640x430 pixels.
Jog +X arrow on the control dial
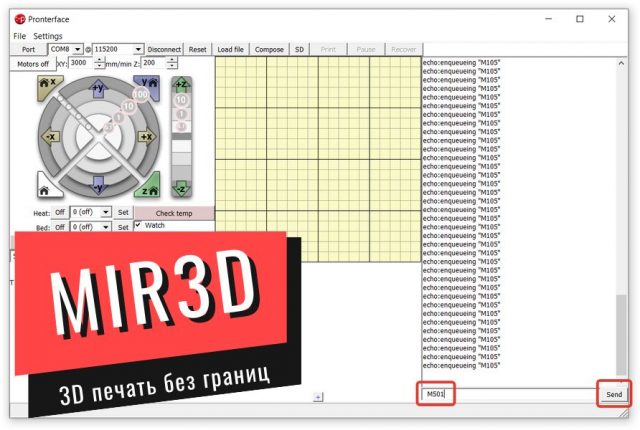click(147, 137)
